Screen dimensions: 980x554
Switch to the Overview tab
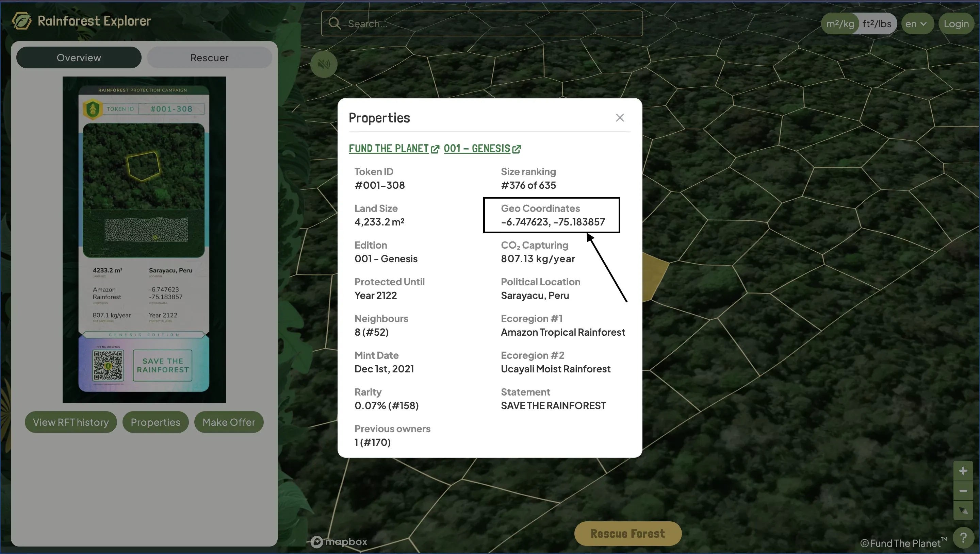[x=79, y=58]
